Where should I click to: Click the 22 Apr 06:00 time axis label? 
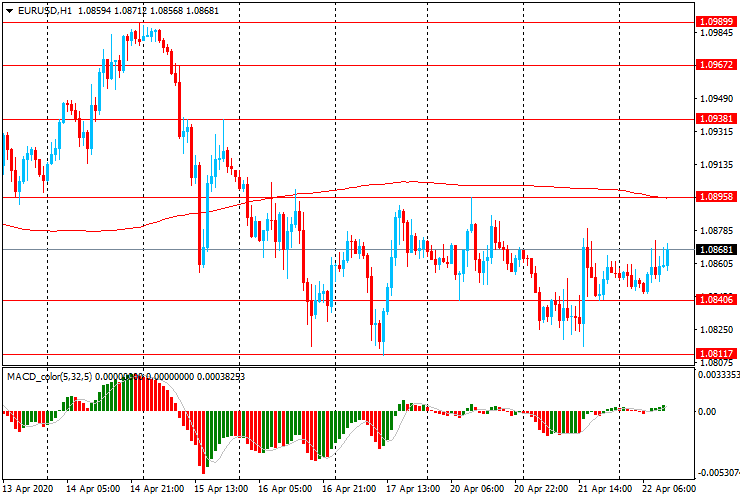point(669,489)
